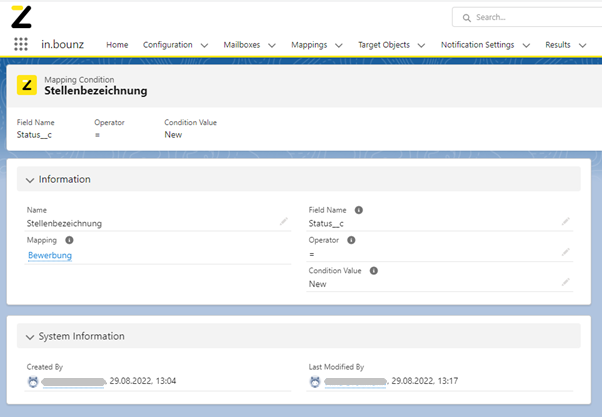The image size is (602, 417).
Task: Open the Target Objects dropdown arrow
Action: [x=420, y=45]
